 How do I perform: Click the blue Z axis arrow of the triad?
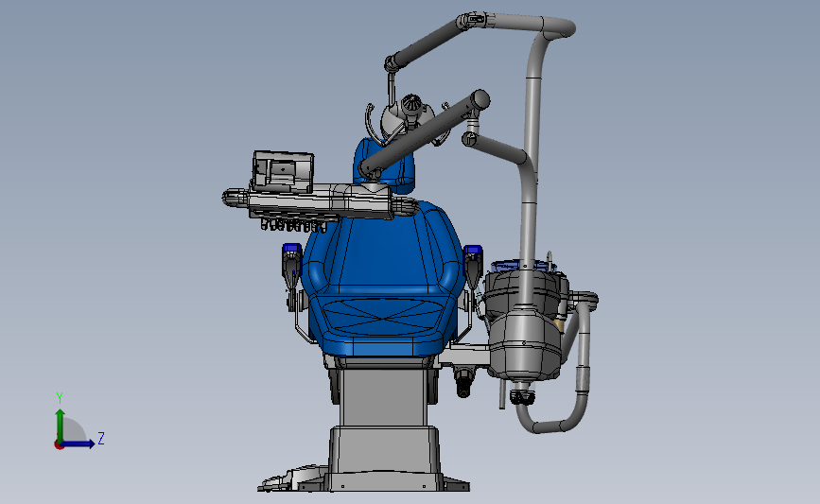point(79,443)
